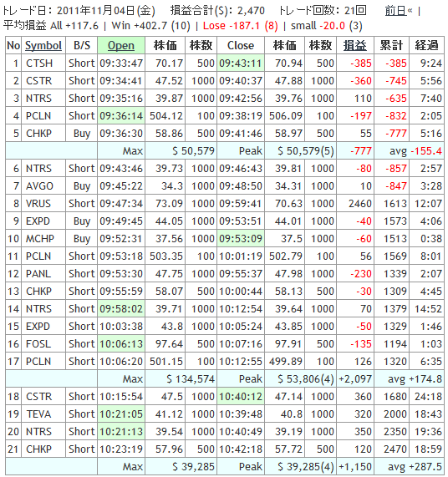Select TEVA symbol in row 19
The width and height of the screenshot is (448, 477).
pyautogui.click(x=38, y=414)
